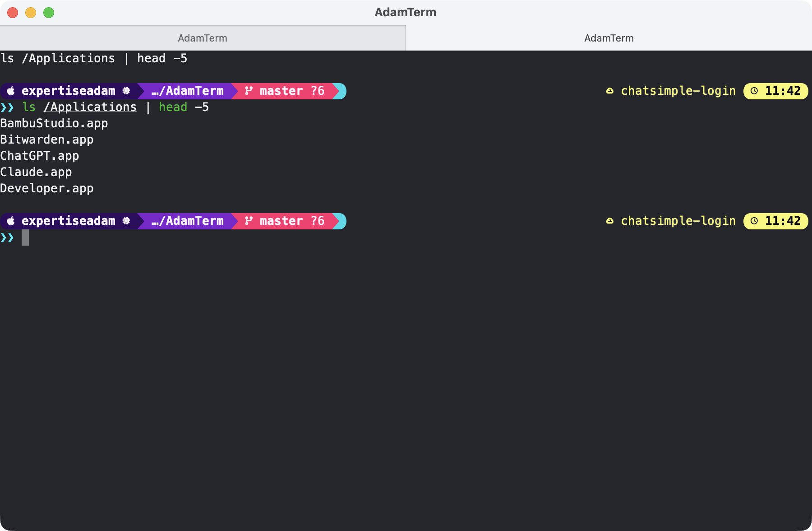Screen dimensions: 812x531
Task: Click Apple logo in upper prompt line
Action: pyautogui.click(x=11, y=91)
